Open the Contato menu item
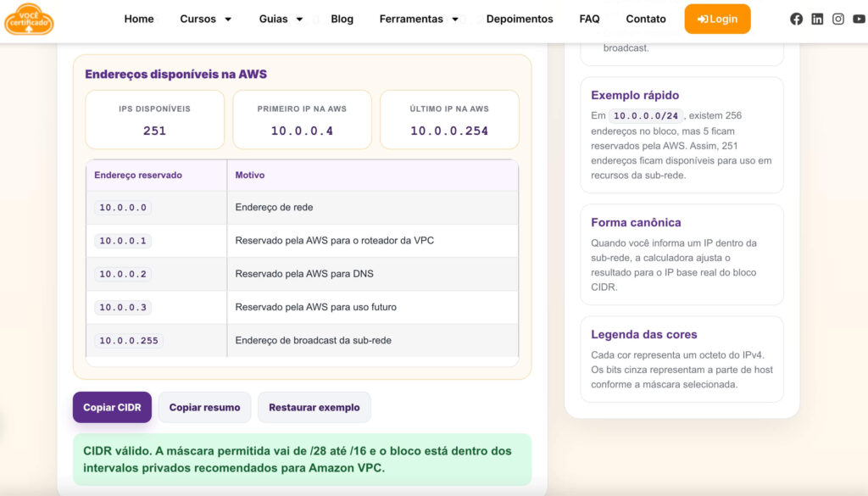Viewport: 868px width, 496px height. click(645, 19)
